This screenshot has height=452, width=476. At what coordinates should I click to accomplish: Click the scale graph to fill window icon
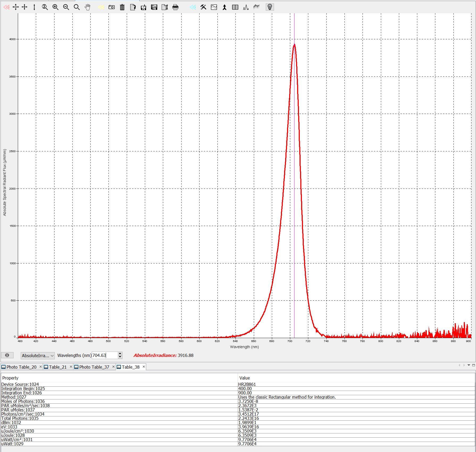tap(16, 7)
